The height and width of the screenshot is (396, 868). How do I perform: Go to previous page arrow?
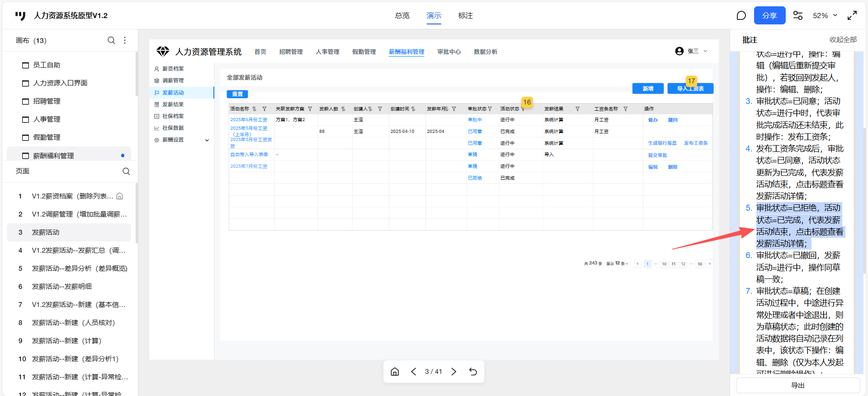point(414,372)
